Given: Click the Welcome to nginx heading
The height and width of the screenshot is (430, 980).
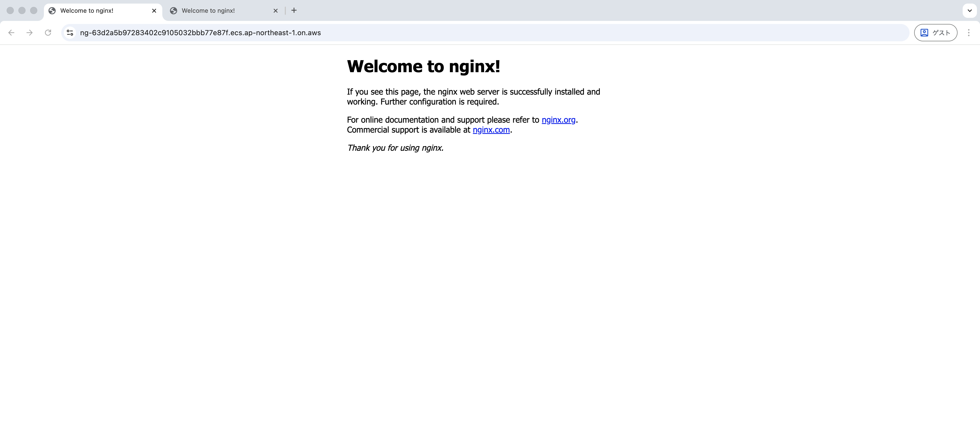Looking at the screenshot, I should point(423,66).
